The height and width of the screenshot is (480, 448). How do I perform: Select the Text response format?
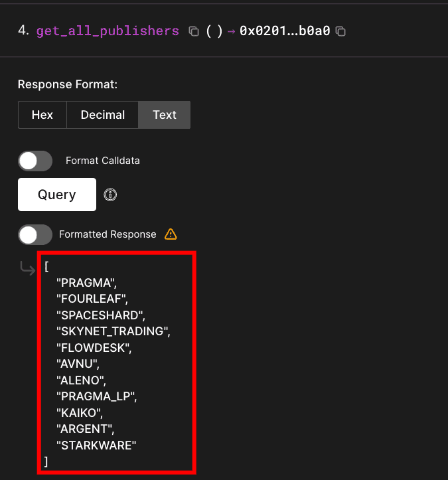(x=165, y=115)
